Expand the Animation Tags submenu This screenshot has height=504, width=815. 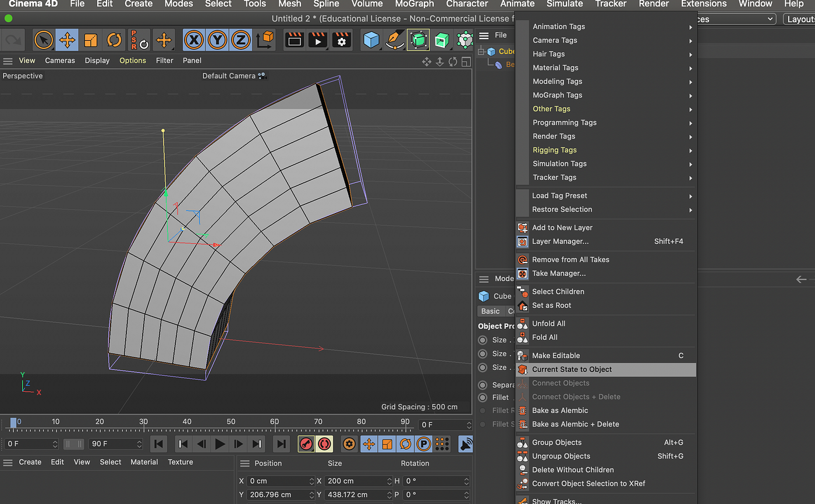coord(606,27)
